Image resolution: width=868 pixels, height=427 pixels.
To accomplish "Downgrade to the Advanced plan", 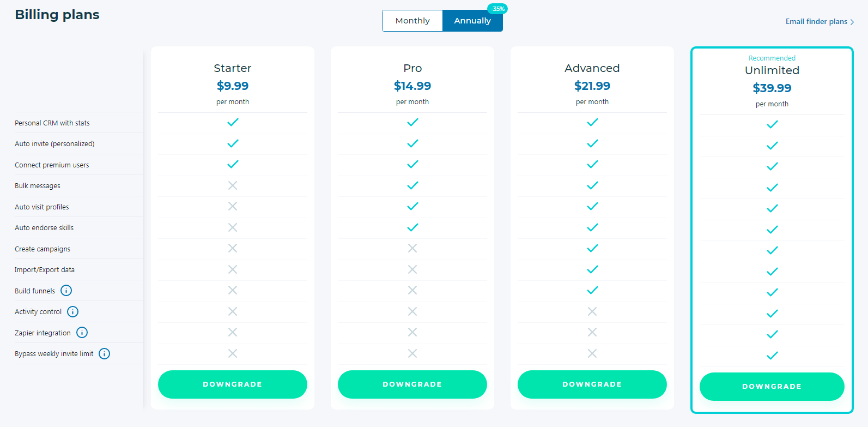I will tap(592, 384).
